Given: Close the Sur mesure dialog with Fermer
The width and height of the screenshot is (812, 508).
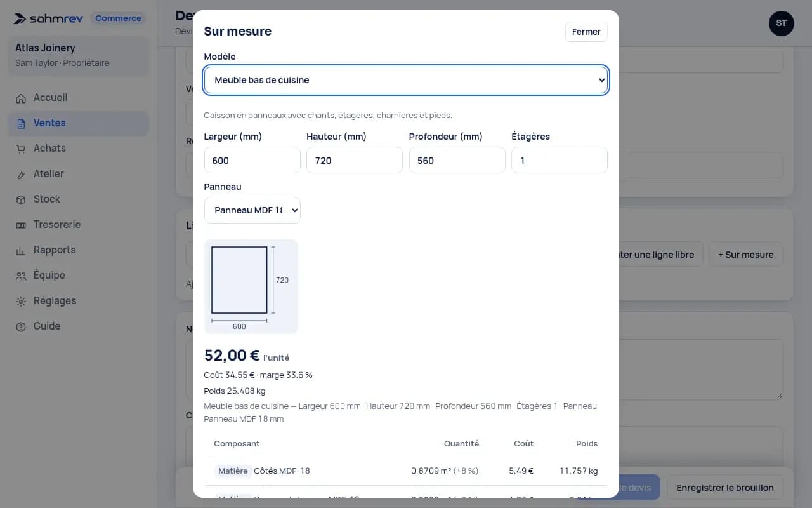Looking at the screenshot, I should (586, 32).
